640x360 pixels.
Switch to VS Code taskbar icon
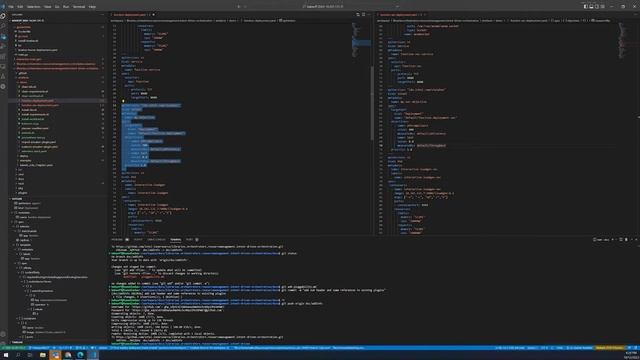pos(93,355)
